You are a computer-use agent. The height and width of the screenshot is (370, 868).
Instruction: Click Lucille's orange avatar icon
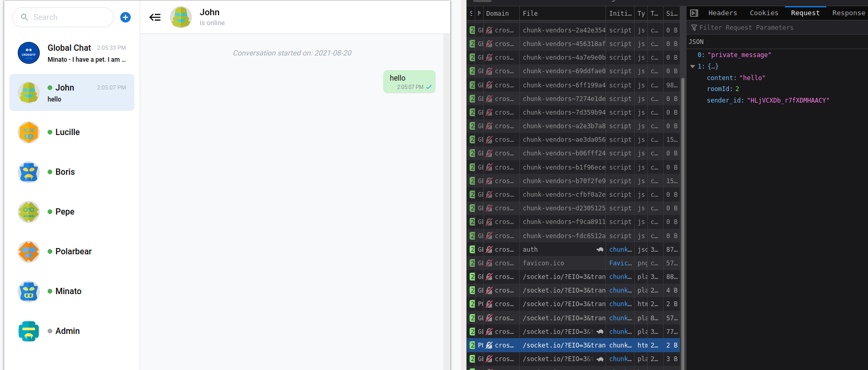(29, 132)
